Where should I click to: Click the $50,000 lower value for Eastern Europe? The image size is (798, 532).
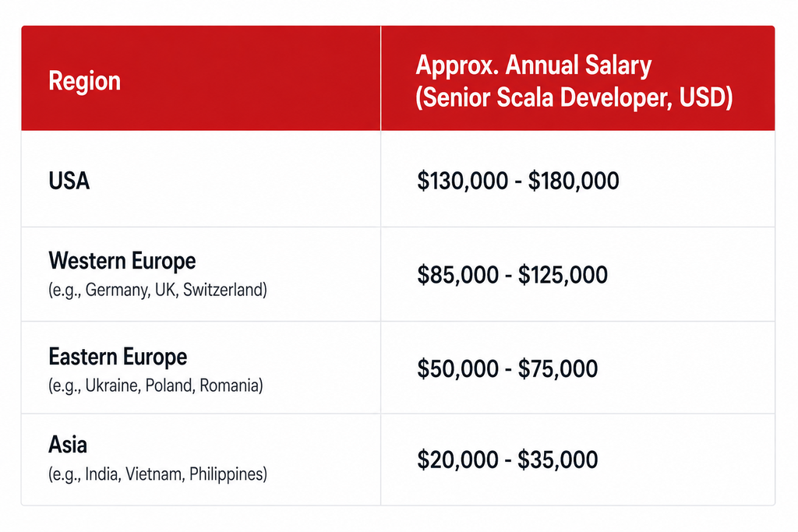(457, 368)
